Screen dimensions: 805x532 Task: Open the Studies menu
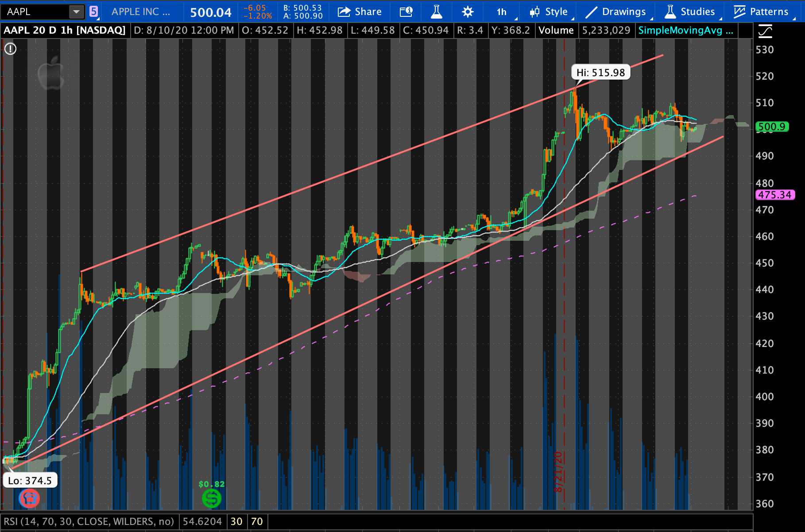pyautogui.click(x=690, y=12)
